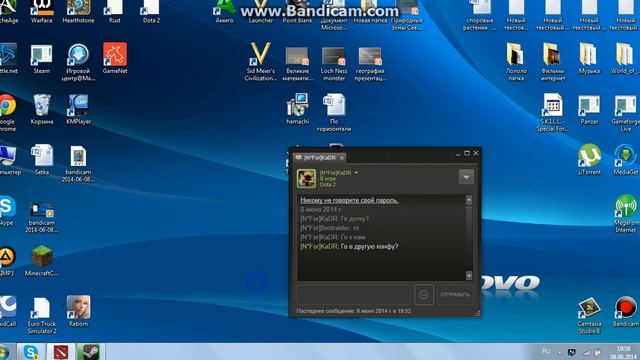Click Skype in the taskbar

31,352
